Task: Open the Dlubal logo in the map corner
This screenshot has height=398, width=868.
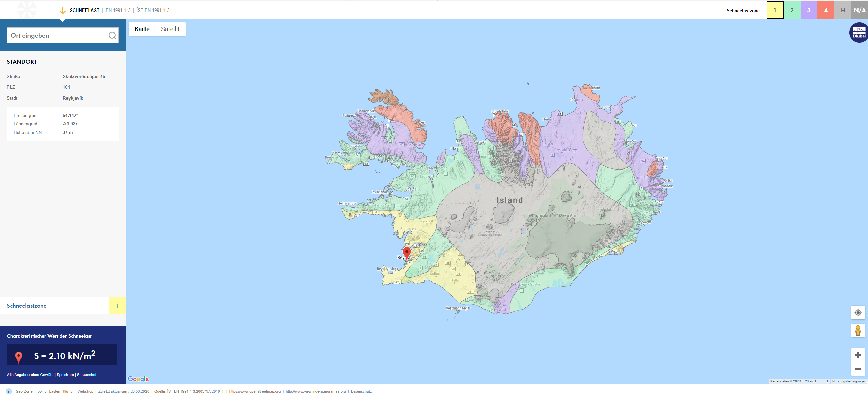Action: [858, 32]
